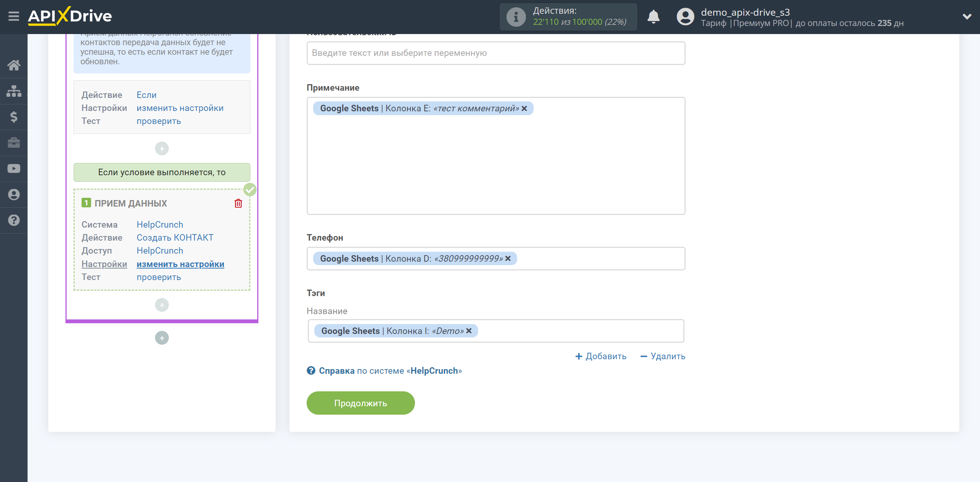Image resolution: width=980 pixels, height=482 pixels.
Task: Click HelpCrunch access link
Action: [x=160, y=251]
